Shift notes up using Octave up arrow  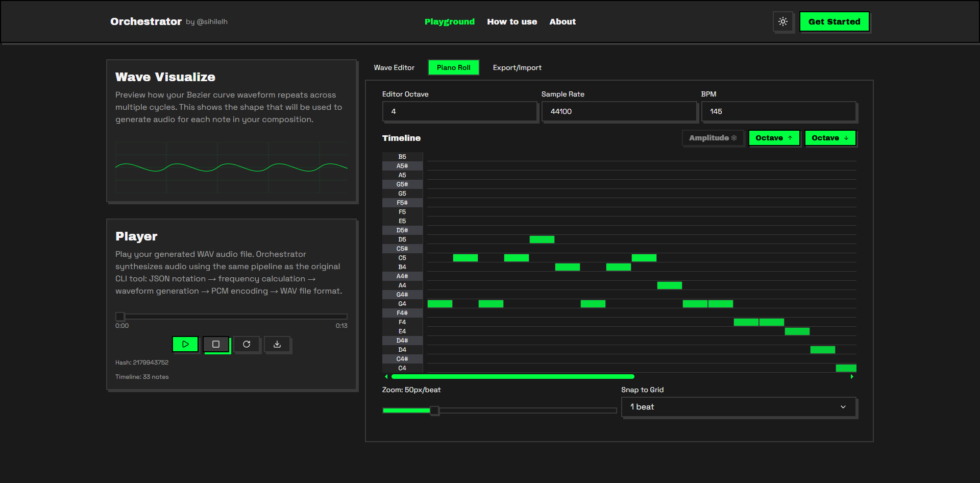(x=774, y=138)
